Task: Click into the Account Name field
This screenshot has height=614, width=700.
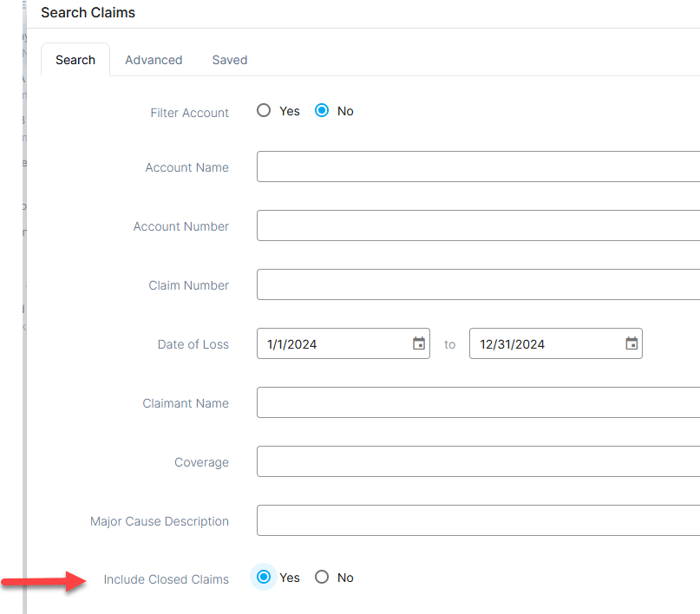Action: pyautogui.click(x=477, y=167)
